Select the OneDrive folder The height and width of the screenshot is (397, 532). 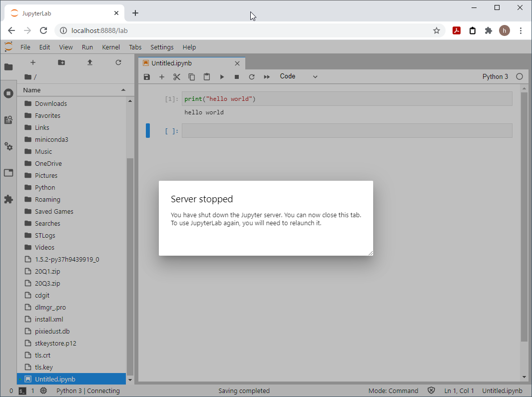(72, 164)
